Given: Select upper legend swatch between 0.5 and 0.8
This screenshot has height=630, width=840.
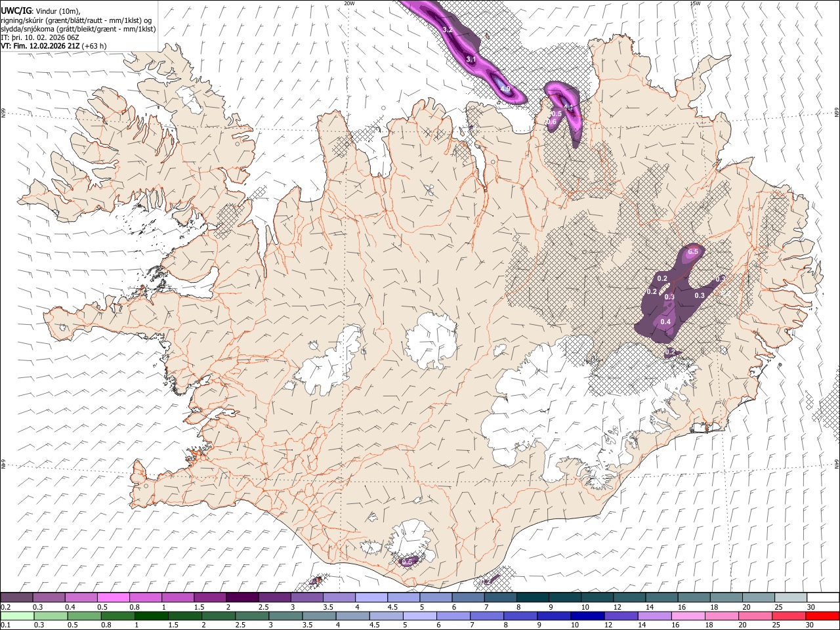Looking at the screenshot, I should click(x=114, y=597).
